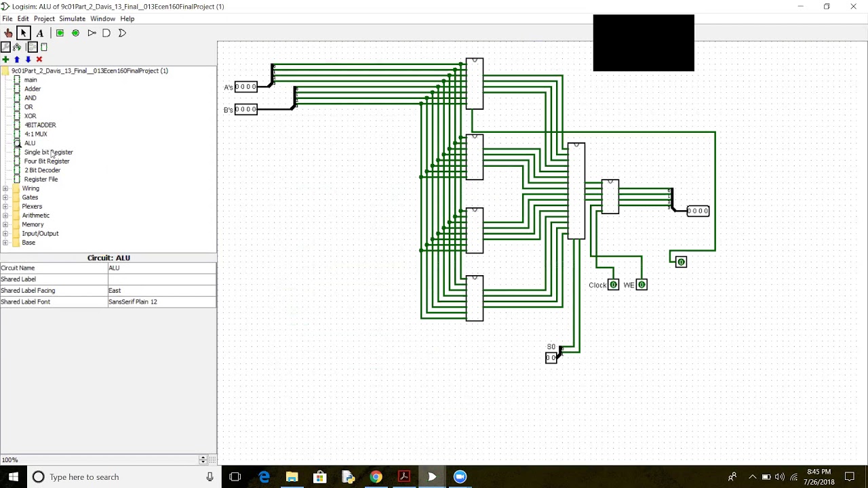Open the Project menu
Screen dimensions: 868x488
pyautogui.click(x=44, y=18)
